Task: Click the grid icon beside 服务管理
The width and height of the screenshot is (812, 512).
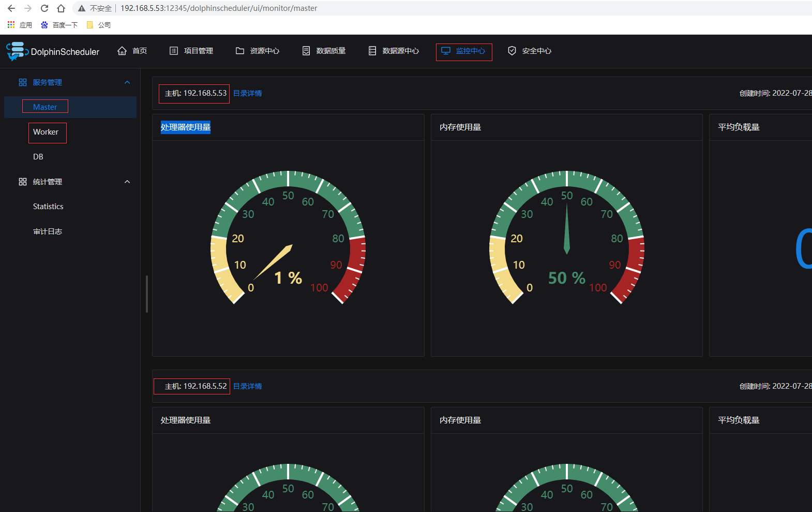Action: coord(23,82)
